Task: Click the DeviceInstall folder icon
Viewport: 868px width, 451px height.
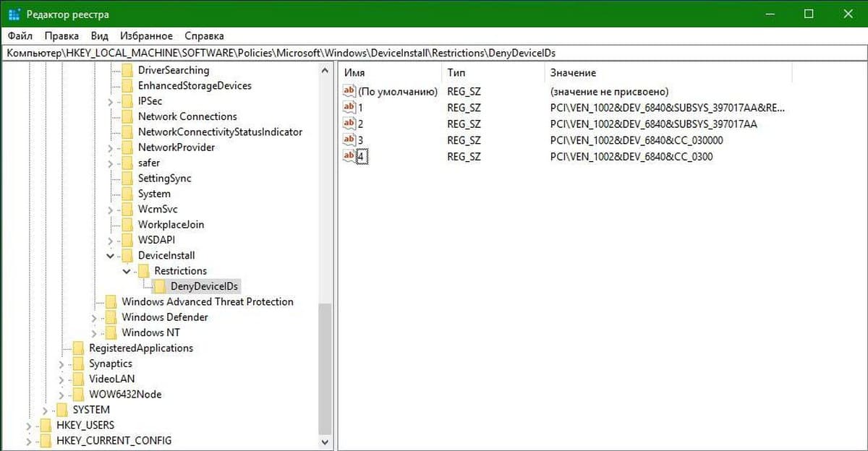Action: (127, 255)
